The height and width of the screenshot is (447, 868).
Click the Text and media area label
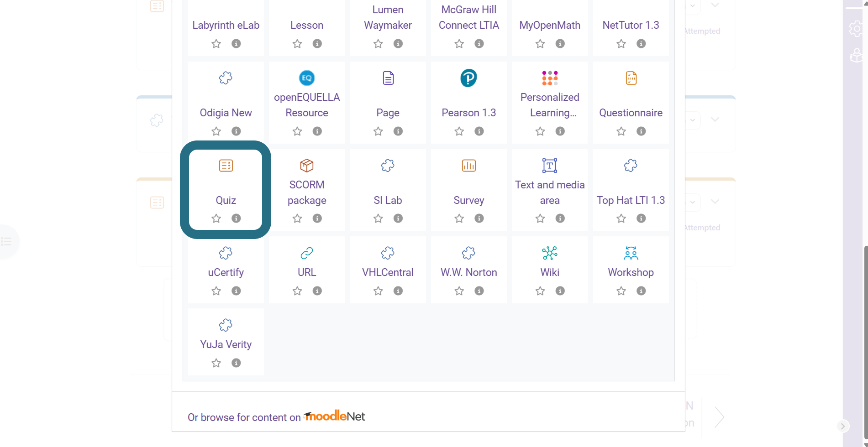click(550, 192)
